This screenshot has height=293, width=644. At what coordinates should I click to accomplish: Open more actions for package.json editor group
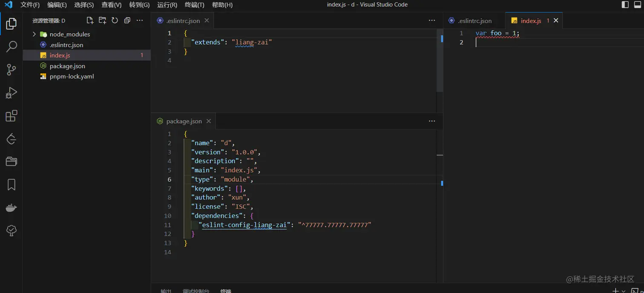coord(432,121)
